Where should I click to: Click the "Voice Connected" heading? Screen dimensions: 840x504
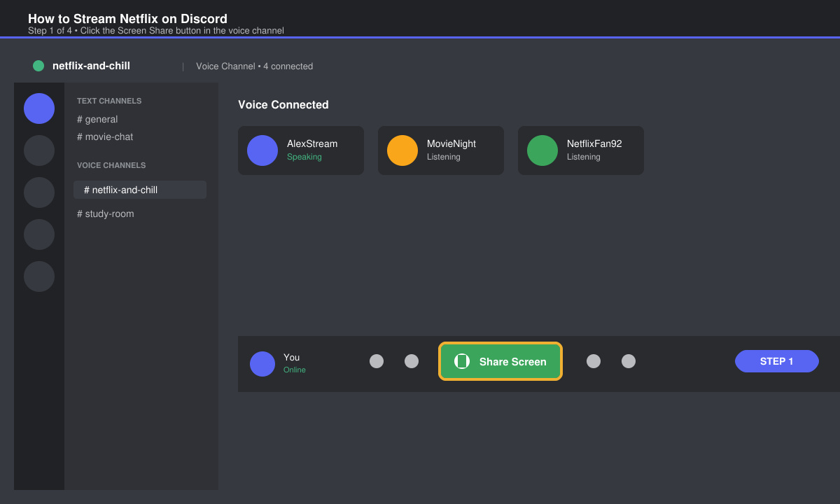[283, 104]
